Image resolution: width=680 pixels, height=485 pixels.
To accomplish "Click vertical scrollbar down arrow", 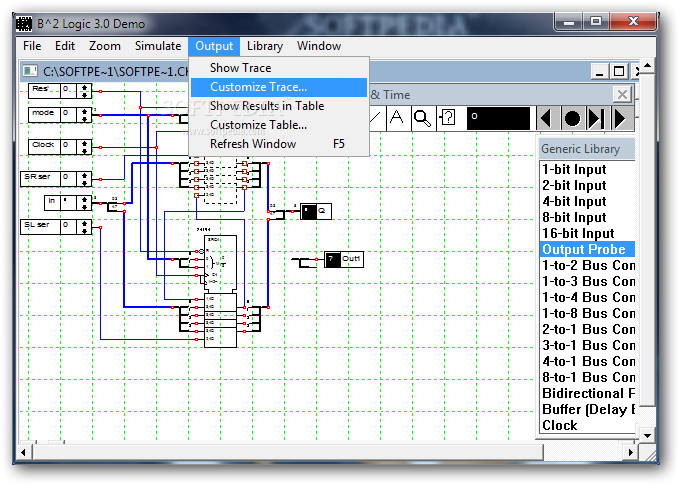I will click(647, 436).
